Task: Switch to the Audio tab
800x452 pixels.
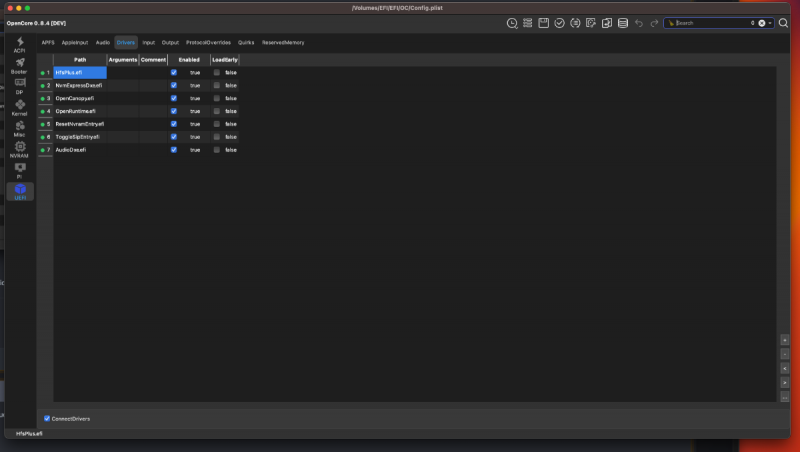Action: point(103,42)
